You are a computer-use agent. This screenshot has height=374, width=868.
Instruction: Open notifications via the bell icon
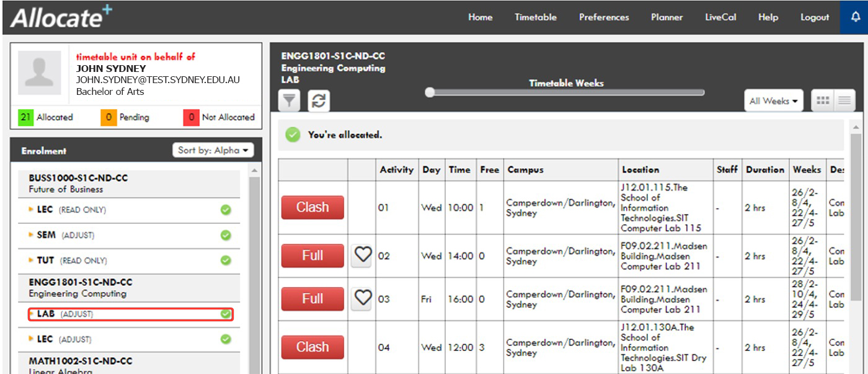[x=857, y=17]
